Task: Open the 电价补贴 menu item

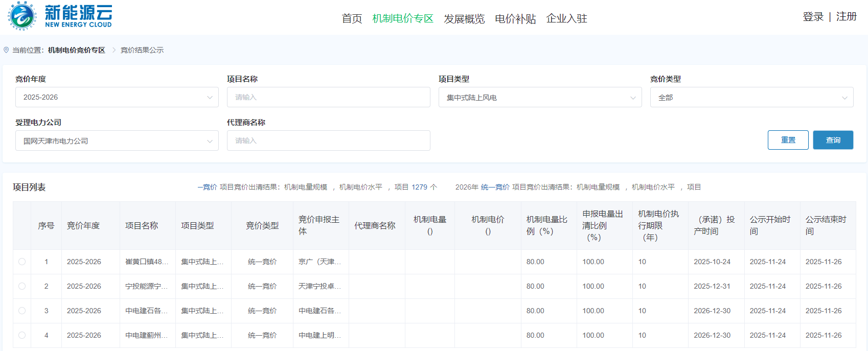Action: coord(515,18)
